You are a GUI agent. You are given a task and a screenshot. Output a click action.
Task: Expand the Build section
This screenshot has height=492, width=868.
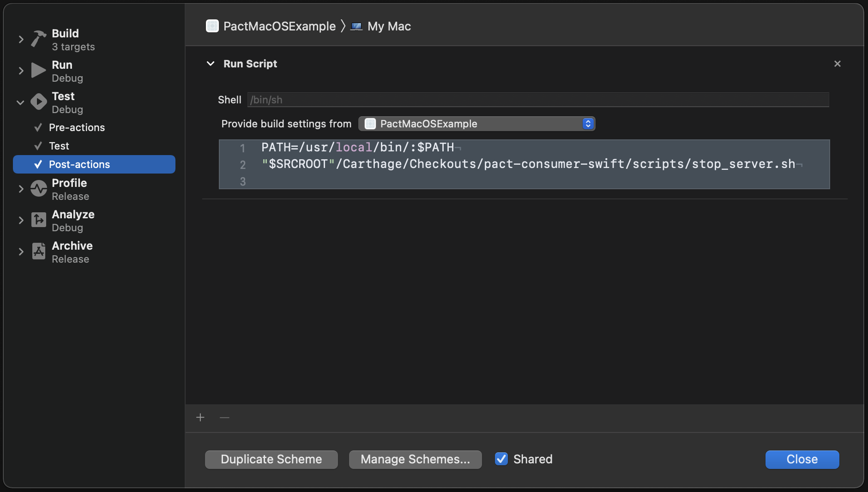coord(21,39)
